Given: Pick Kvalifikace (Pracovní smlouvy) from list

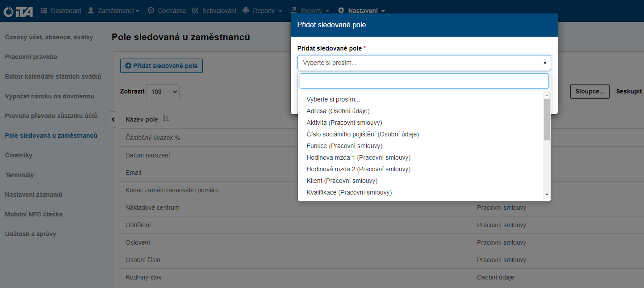Looking at the screenshot, I should coord(349,192).
